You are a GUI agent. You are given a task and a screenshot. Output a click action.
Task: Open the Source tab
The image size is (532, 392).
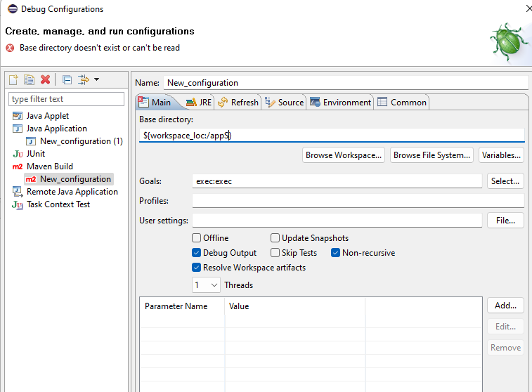point(285,103)
